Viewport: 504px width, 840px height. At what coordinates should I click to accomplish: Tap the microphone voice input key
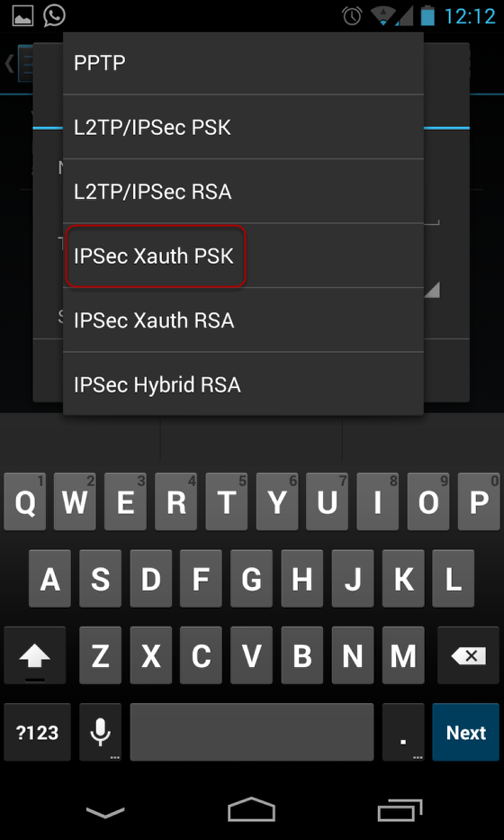pyautogui.click(x=100, y=732)
